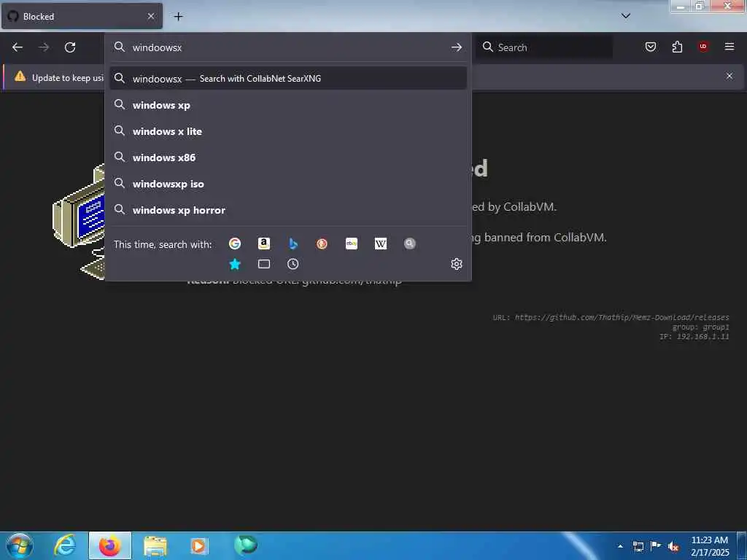Open the uBlock Origin extension icon
The image size is (747, 560).
point(703,46)
